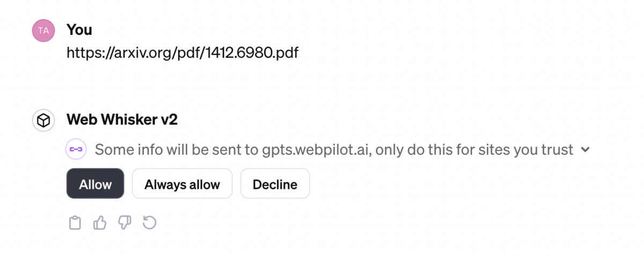Choose Always allow for gpts.webpilot.ai
Screen dimensions: 644x256
point(182,184)
